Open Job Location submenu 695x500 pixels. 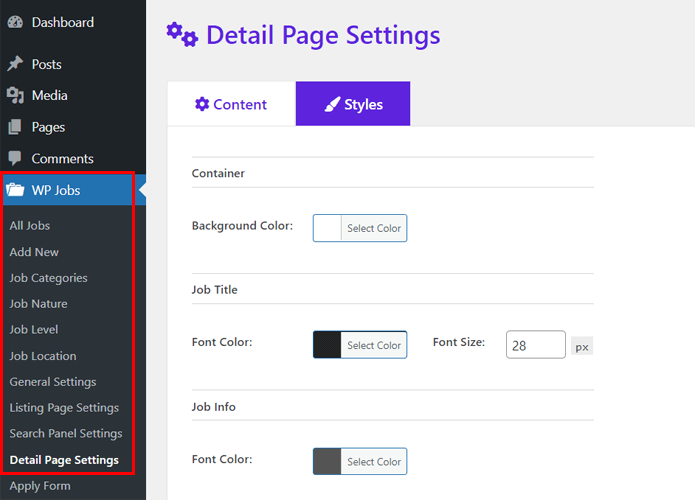[x=43, y=356]
